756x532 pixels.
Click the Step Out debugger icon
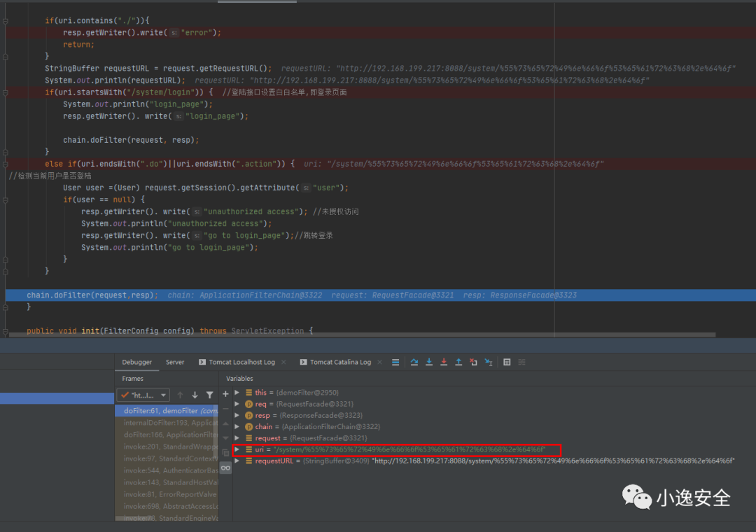point(458,362)
